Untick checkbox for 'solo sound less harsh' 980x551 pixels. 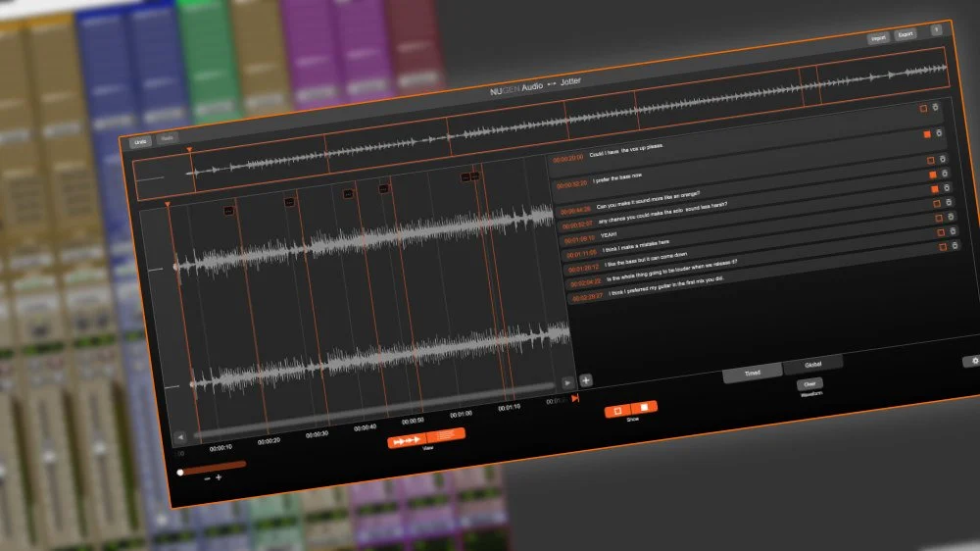tap(933, 175)
